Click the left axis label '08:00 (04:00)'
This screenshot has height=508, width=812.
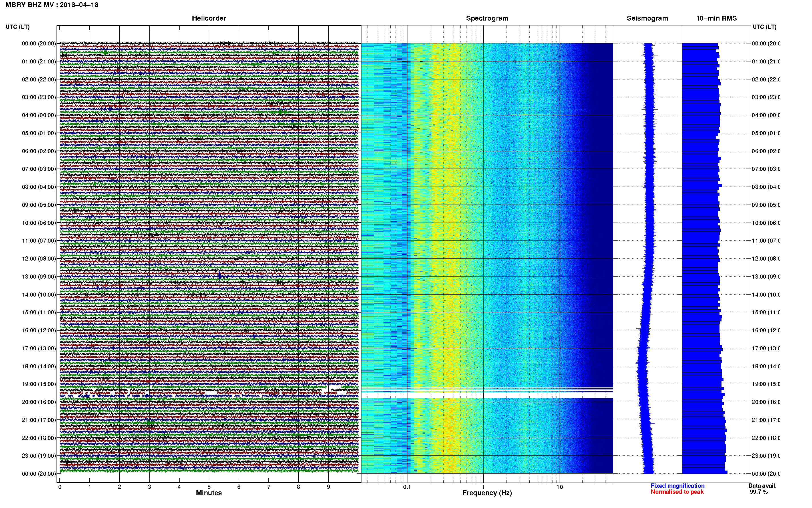(x=39, y=187)
